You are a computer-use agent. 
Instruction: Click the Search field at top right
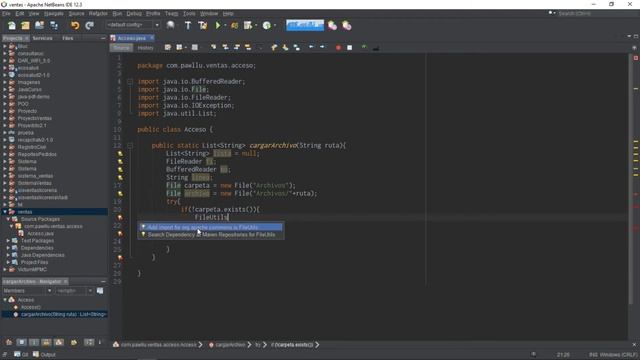coord(592,13)
